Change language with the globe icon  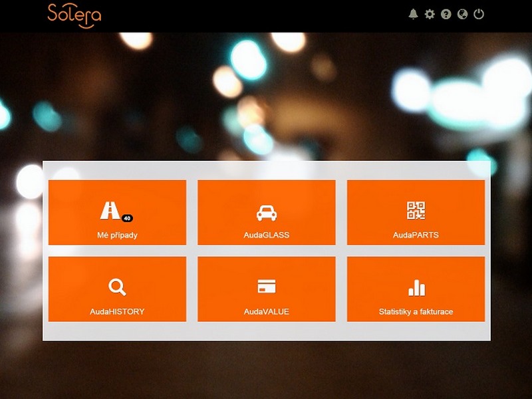[462, 14]
